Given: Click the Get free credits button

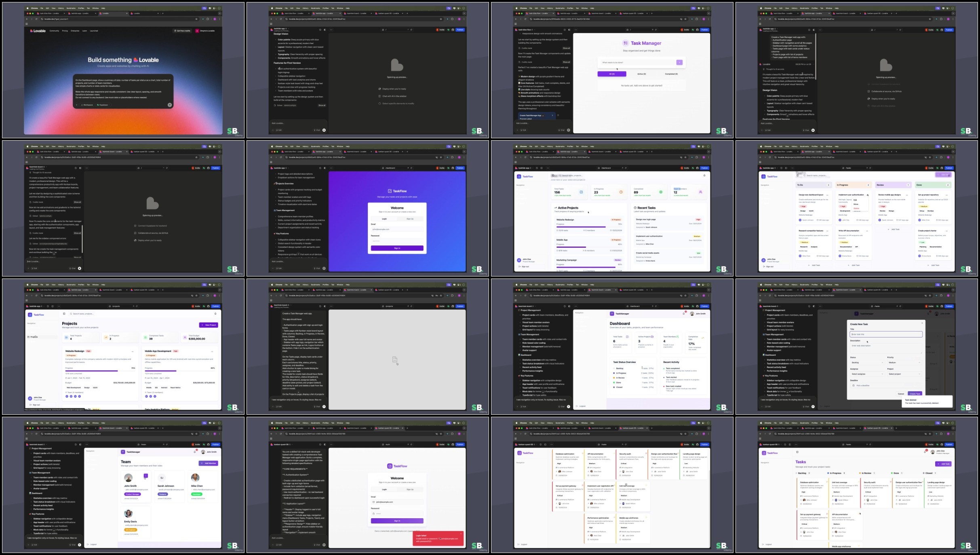Looking at the screenshot, I should pyautogui.click(x=182, y=31).
